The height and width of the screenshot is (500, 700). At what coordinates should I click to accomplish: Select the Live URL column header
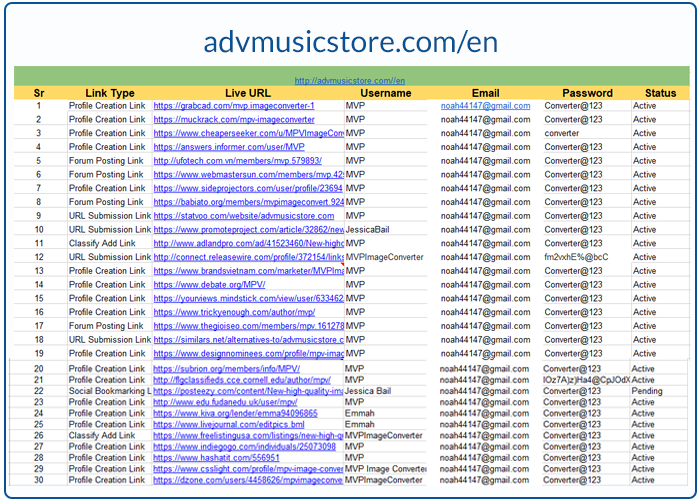click(247, 93)
